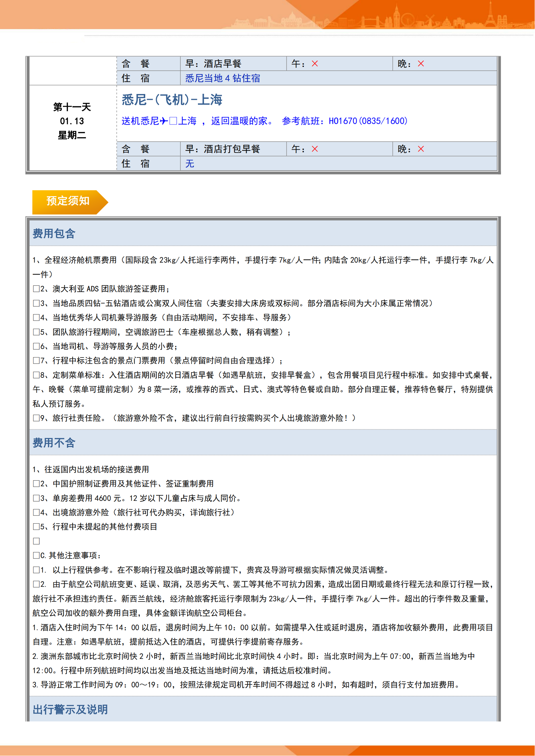Select the empty standalone box above 其他注意事项

pos(36,541)
